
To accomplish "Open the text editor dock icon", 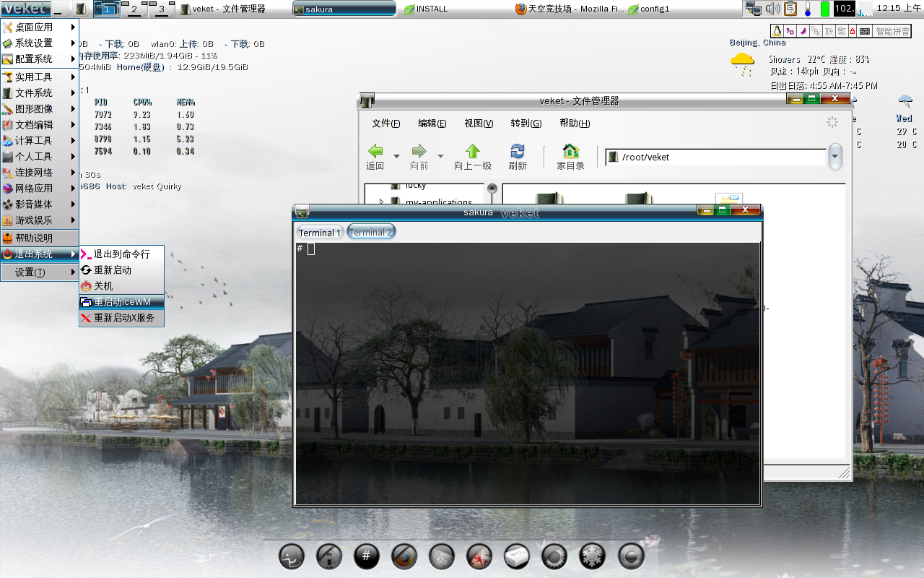I will point(442,556).
